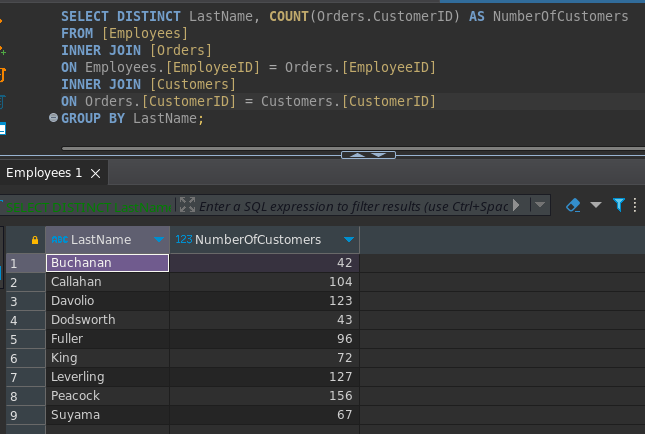The image size is (645, 434).
Task: Click GROUP BY keyword in editor
Action: pos(93,118)
